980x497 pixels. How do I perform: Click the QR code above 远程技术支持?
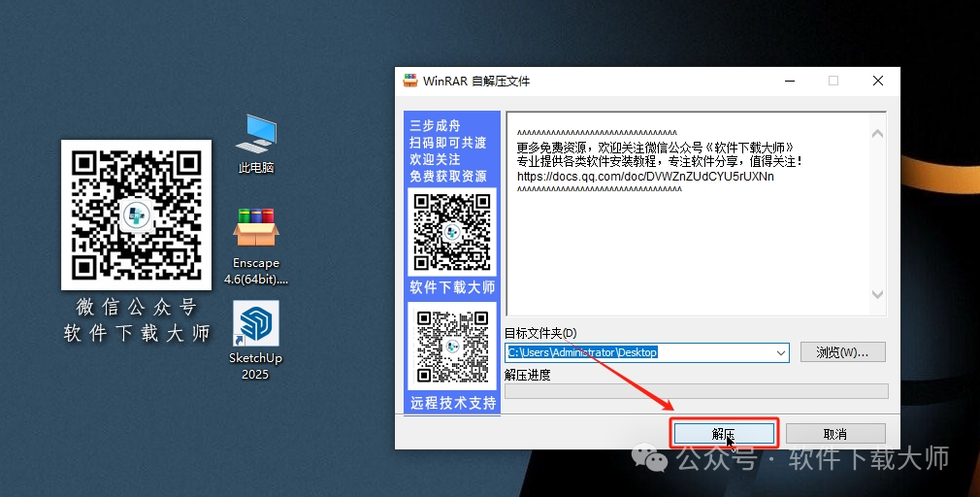pos(452,346)
